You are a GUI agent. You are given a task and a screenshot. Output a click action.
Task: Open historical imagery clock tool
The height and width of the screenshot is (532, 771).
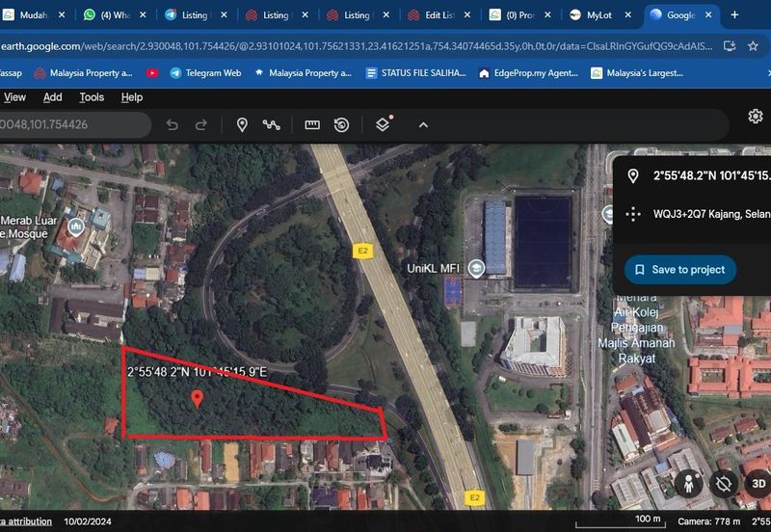click(342, 125)
